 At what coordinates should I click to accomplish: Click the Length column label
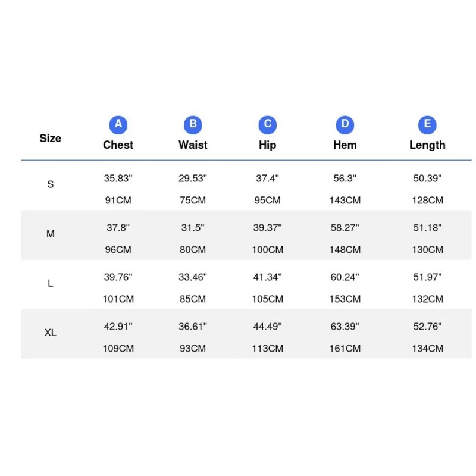tap(427, 145)
